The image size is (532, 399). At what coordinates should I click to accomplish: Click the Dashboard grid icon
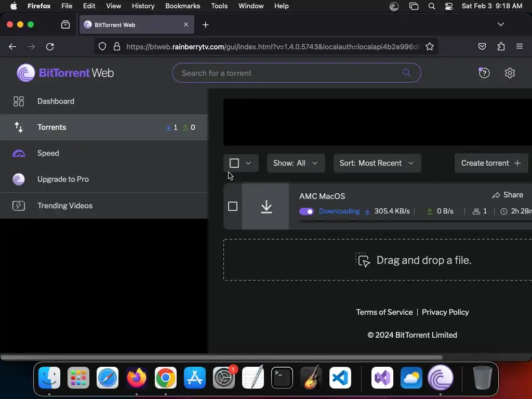pos(19,101)
